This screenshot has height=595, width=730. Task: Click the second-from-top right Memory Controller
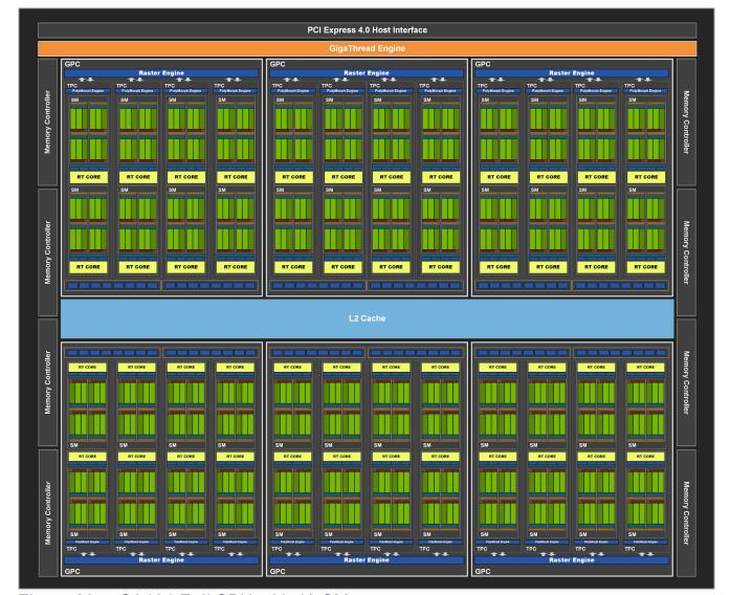click(686, 252)
